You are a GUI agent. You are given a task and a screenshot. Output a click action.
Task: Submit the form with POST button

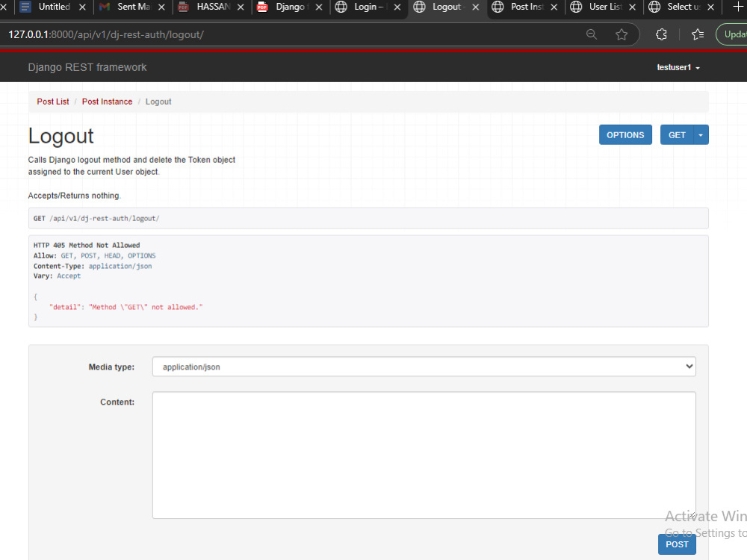pos(677,544)
